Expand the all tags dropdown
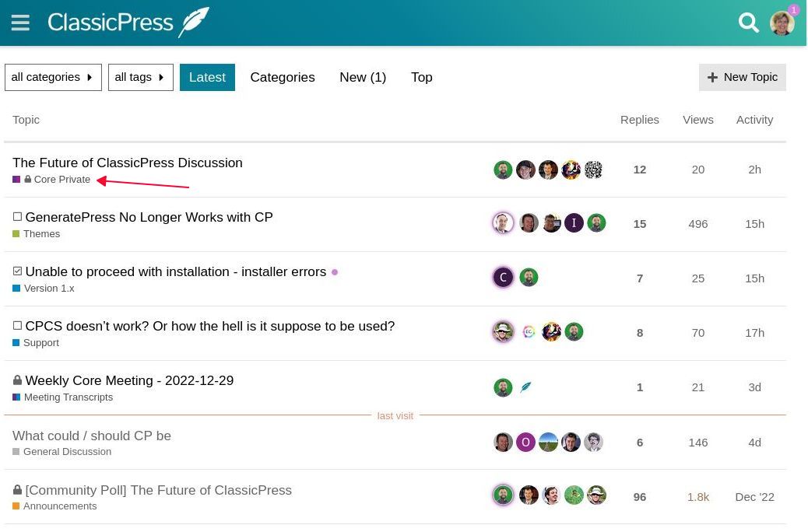808x532 pixels. coord(141,77)
